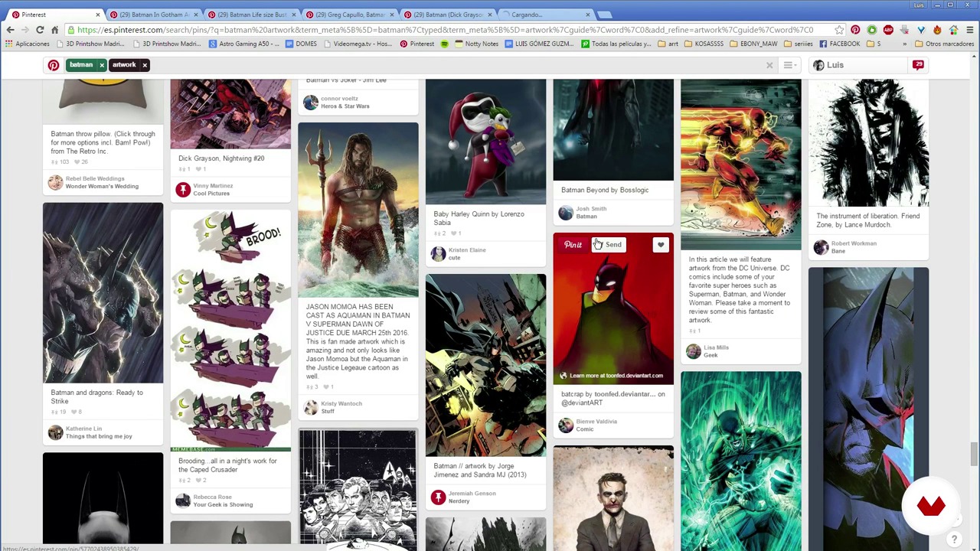Open Otros marcadores bookmarks folder
Viewport: 980px width, 551px height.
tap(943, 44)
